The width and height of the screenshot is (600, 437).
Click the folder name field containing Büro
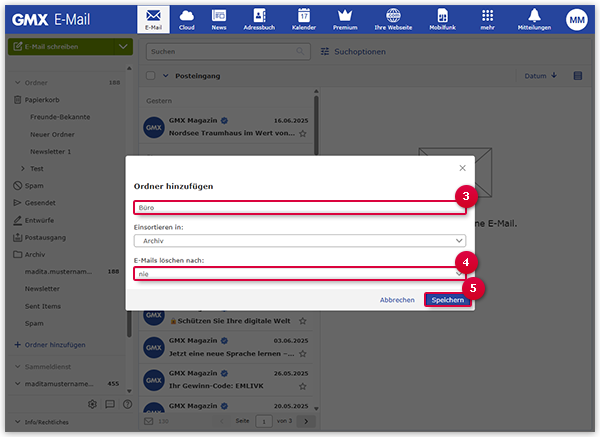click(x=300, y=207)
